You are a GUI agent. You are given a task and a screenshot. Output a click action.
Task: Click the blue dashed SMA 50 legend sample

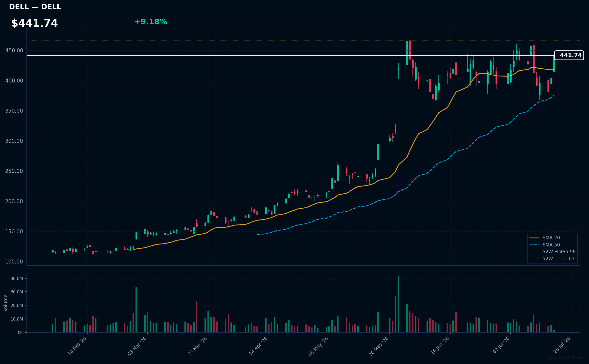click(x=534, y=245)
